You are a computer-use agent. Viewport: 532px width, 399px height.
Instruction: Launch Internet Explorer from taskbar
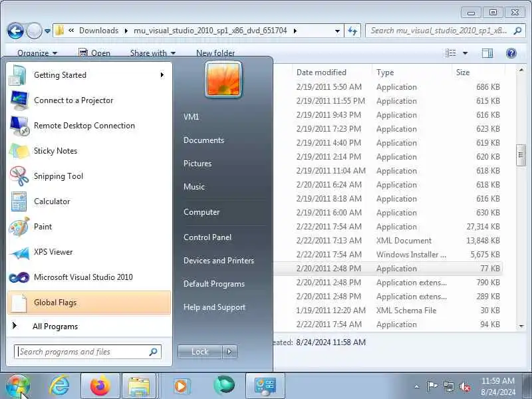point(60,386)
